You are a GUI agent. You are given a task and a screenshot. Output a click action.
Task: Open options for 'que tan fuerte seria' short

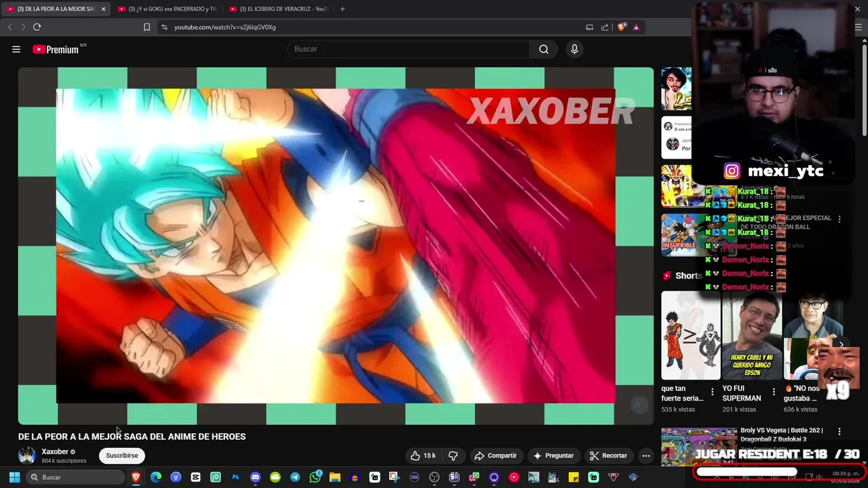[x=712, y=392]
